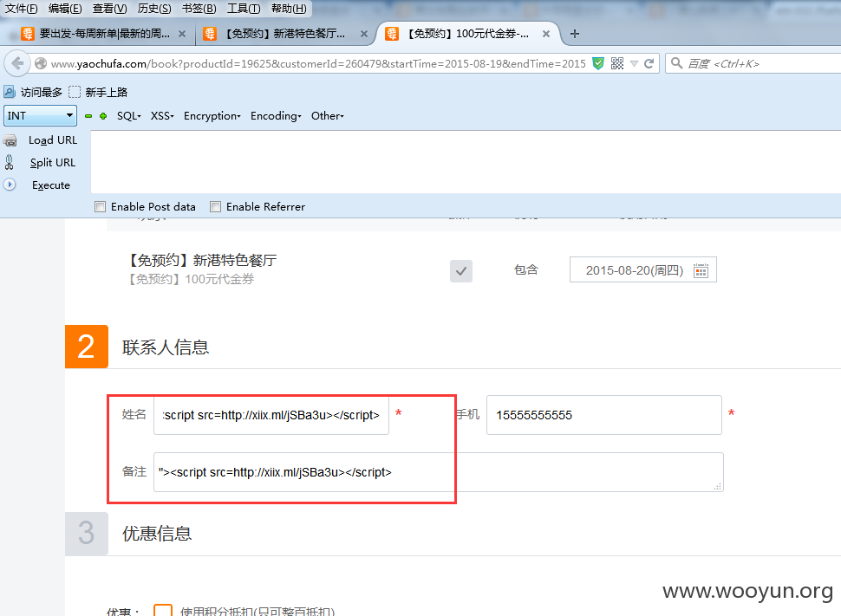Expand the XSS menu in HackBar
Screen dimensions: 841x616
point(162,116)
